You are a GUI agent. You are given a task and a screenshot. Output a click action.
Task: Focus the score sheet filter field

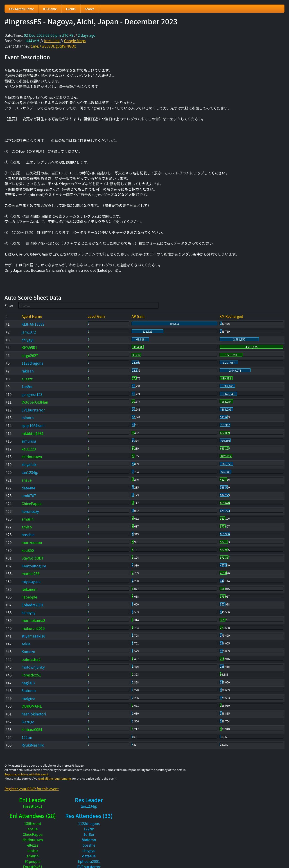88,305
